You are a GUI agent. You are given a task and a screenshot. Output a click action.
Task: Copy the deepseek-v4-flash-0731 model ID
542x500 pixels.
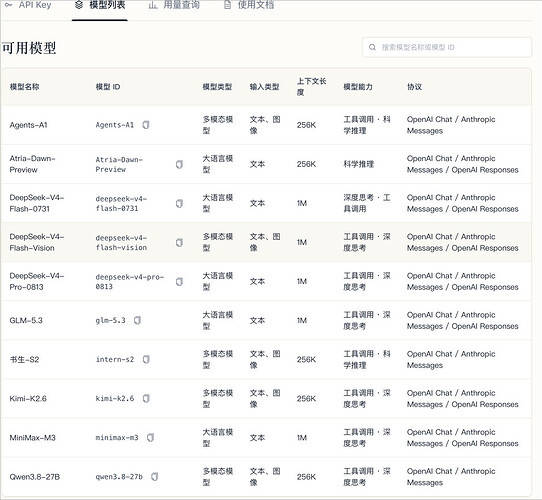(x=179, y=203)
